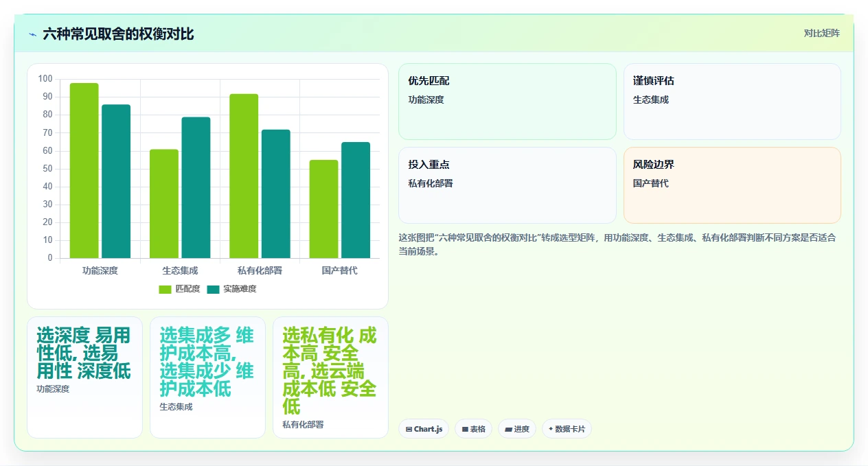Select the 功能深度 匹配度 bar
This screenshot has width=868, height=466.
click(84, 171)
